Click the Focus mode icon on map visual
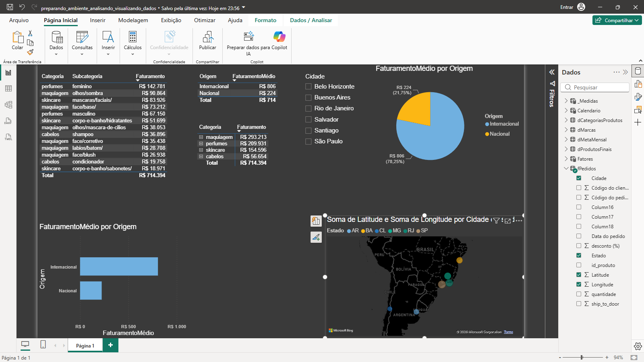The image size is (644, 362). (508, 221)
